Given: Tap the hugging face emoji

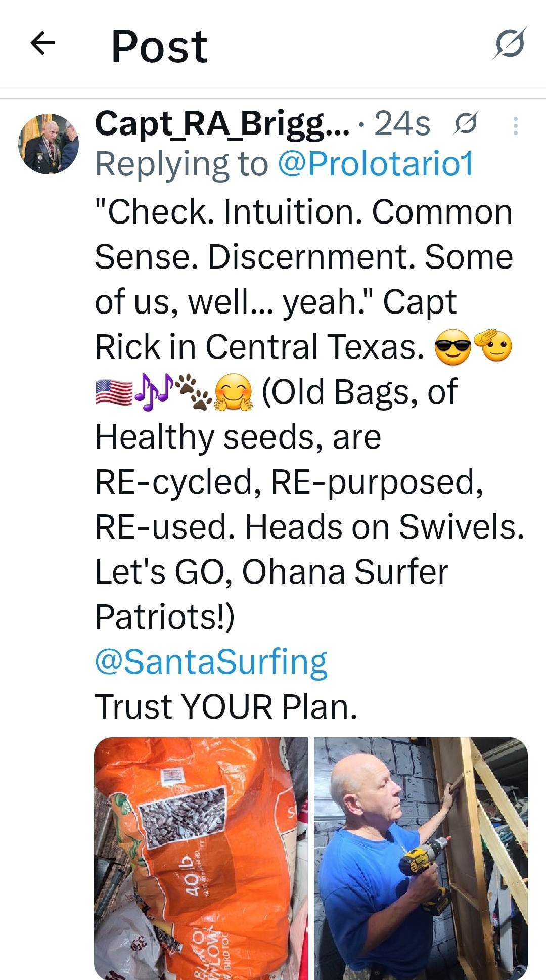Looking at the screenshot, I should click(x=234, y=393).
